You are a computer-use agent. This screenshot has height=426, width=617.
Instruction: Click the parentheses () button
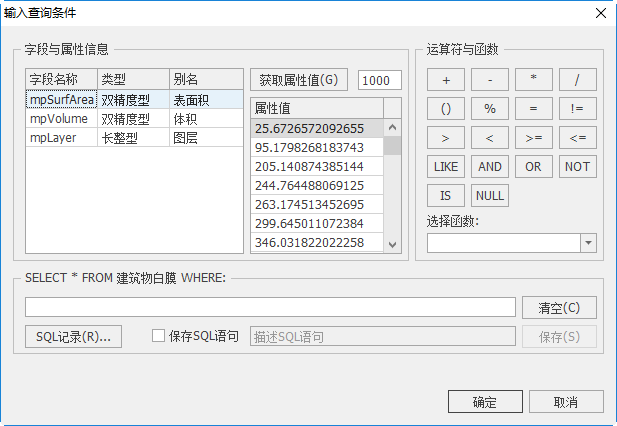click(x=445, y=109)
